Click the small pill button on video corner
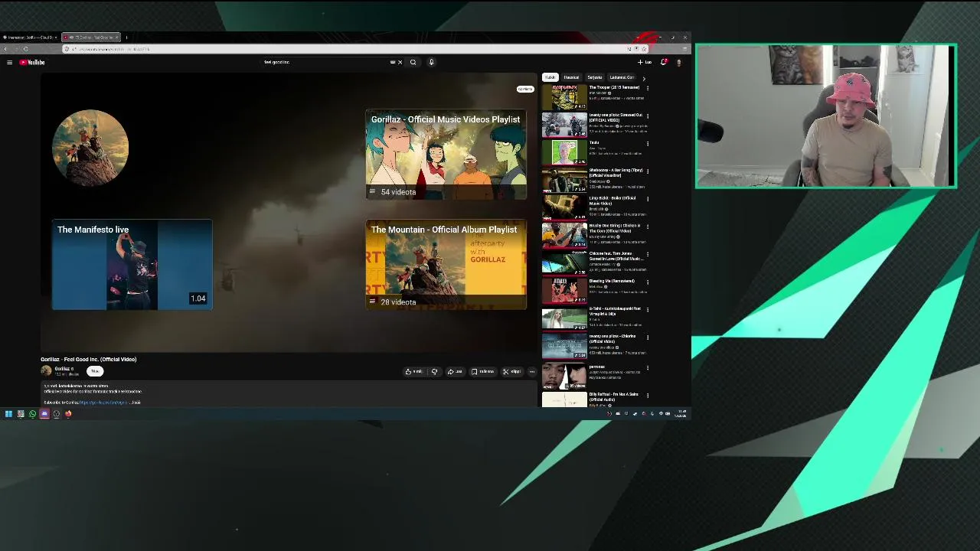Viewport: 980px width, 551px height. coord(524,89)
